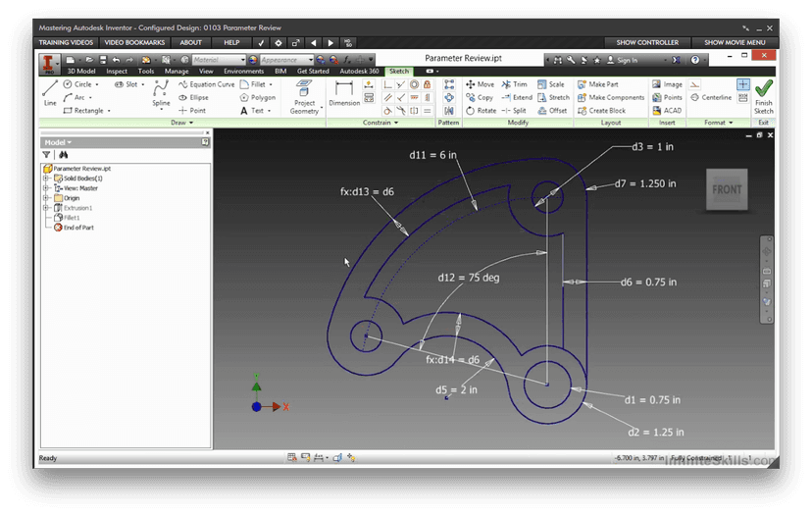Toggle the highlighted Center Point format button
The width and height of the screenshot is (812, 515).
tap(743, 84)
